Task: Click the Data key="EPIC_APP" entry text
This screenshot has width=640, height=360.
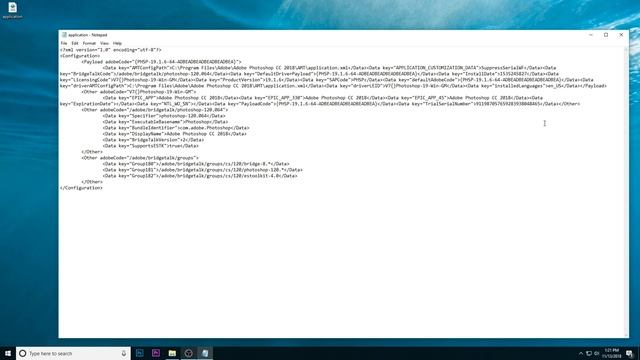Action: pos(171,98)
